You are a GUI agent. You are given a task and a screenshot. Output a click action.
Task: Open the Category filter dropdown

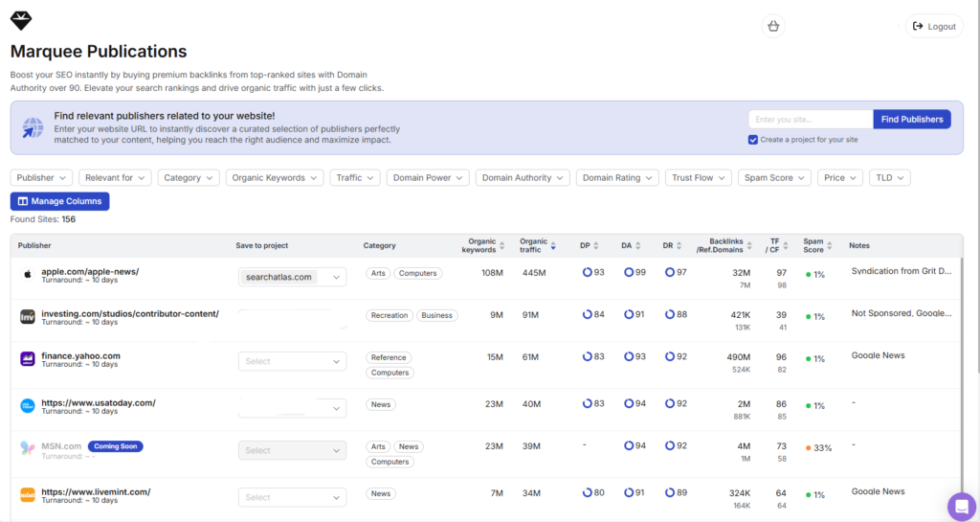(189, 177)
